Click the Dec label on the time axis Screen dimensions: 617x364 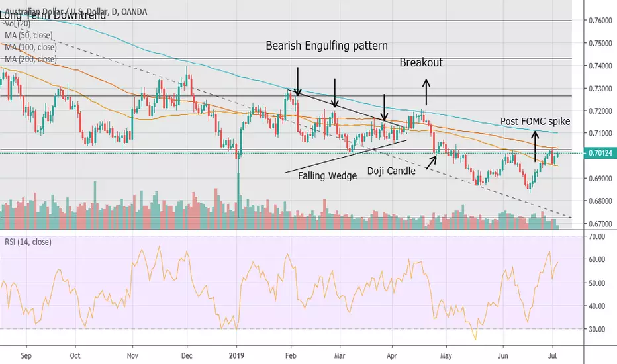coord(187,356)
